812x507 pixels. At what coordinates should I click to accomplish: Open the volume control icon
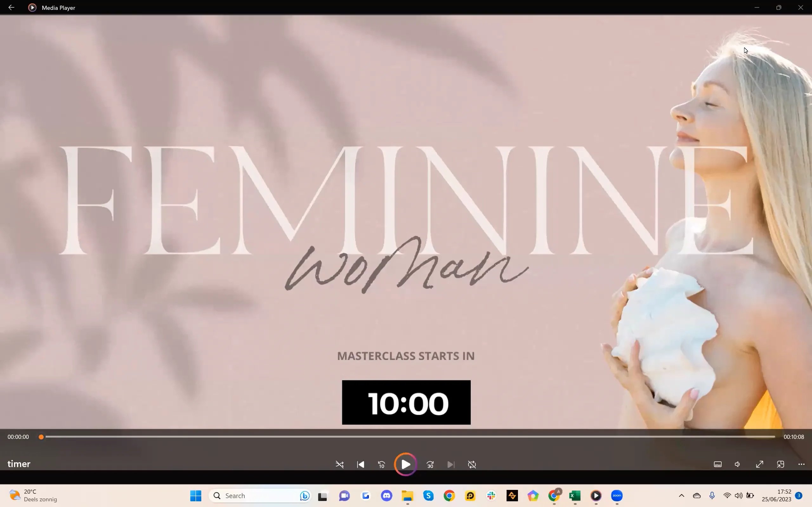(x=737, y=465)
